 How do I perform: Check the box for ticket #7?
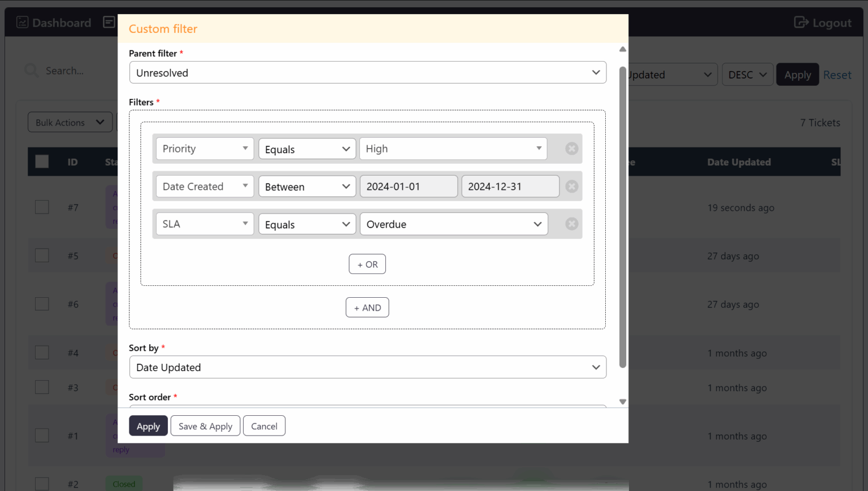(42, 207)
